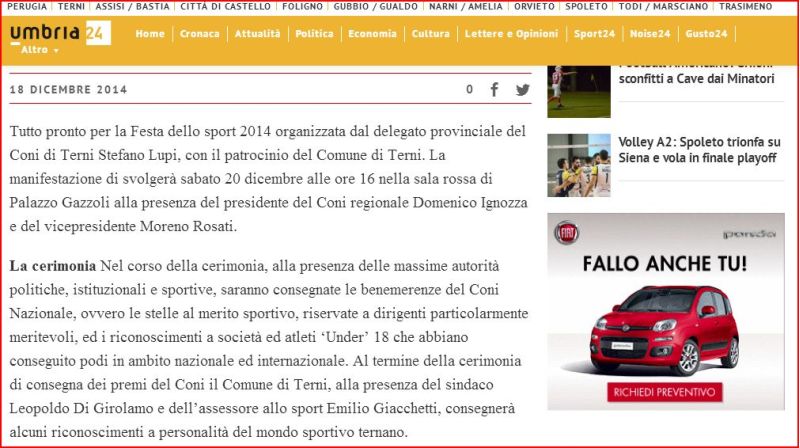Read Volley A2 Spoleto trionfa article

[x=698, y=150]
